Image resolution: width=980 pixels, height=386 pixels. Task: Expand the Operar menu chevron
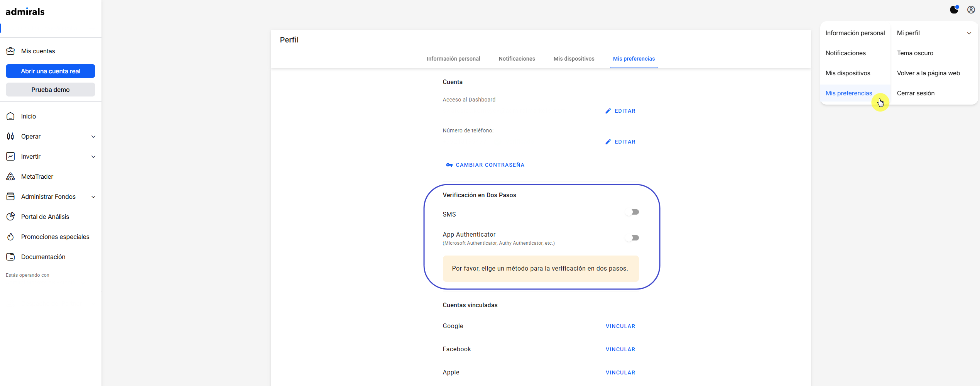point(93,137)
